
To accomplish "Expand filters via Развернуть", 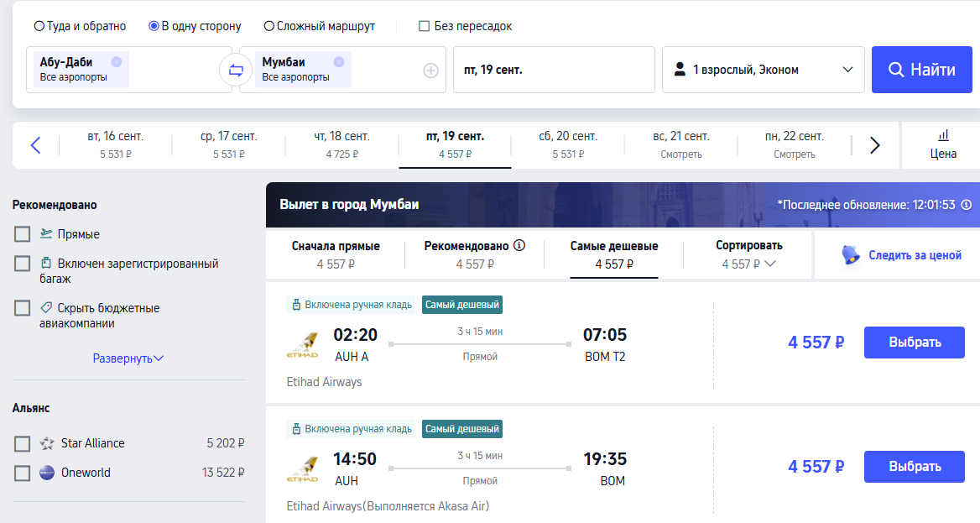I will [x=128, y=358].
